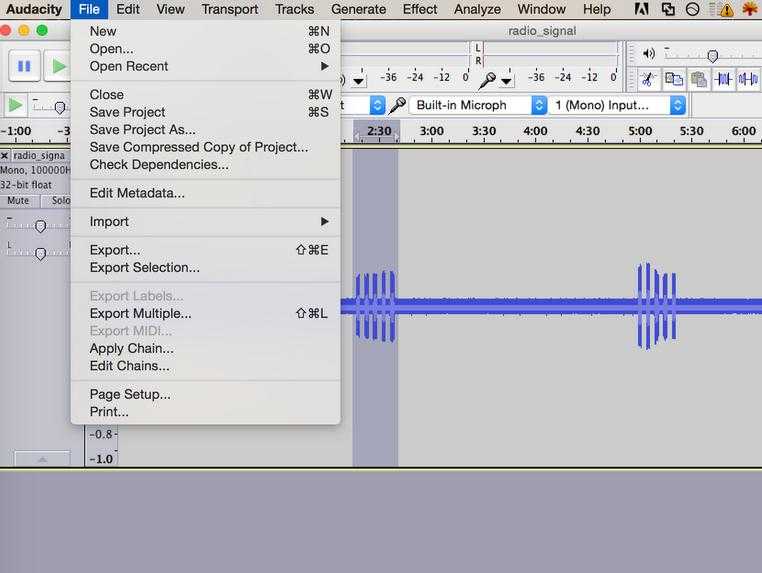The image size is (762, 573).
Task: Open the Edit menu in menu bar
Action: [128, 9]
